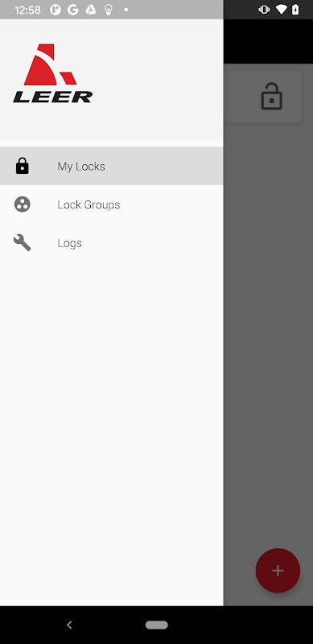The width and height of the screenshot is (313, 644).
Task: Open the Lock Groups menu item
Action: pyautogui.click(x=111, y=204)
